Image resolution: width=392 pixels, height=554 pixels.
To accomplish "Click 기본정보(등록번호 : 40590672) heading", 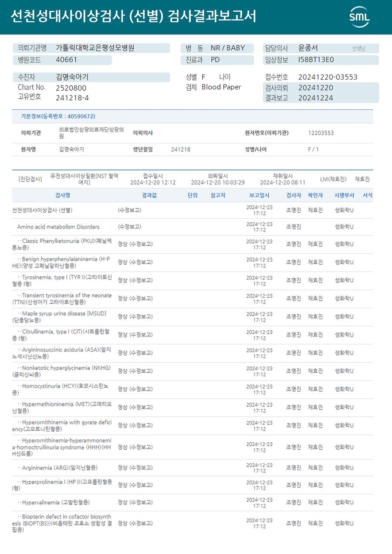I will 58,116.
